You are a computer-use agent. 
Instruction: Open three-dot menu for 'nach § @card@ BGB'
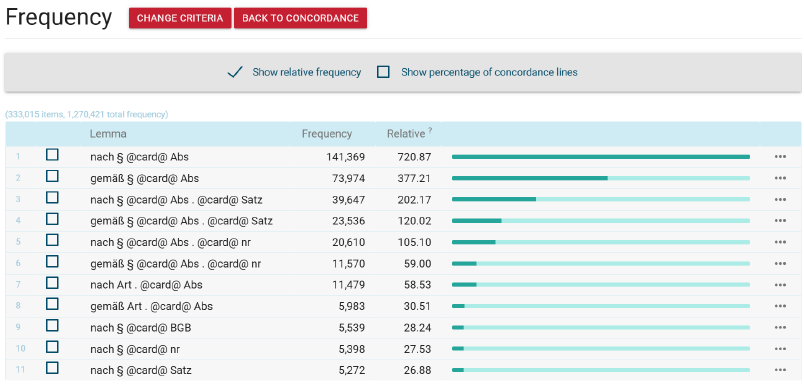pyautogui.click(x=780, y=328)
